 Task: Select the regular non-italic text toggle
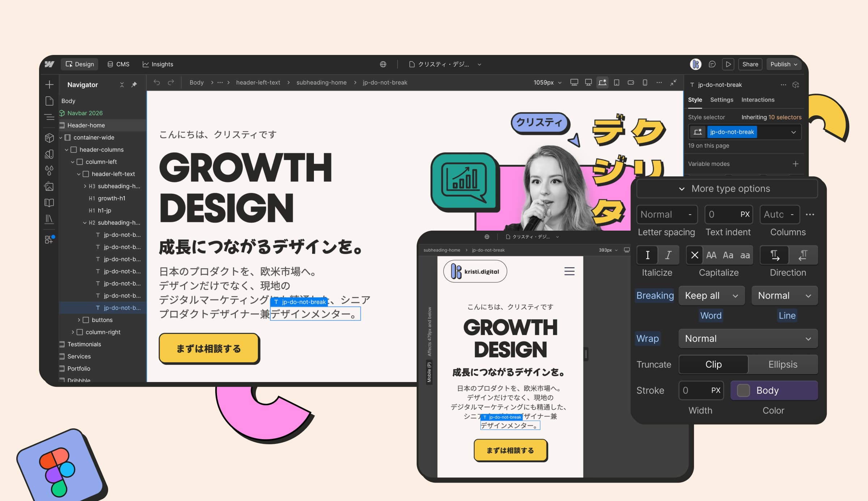[x=647, y=255]
